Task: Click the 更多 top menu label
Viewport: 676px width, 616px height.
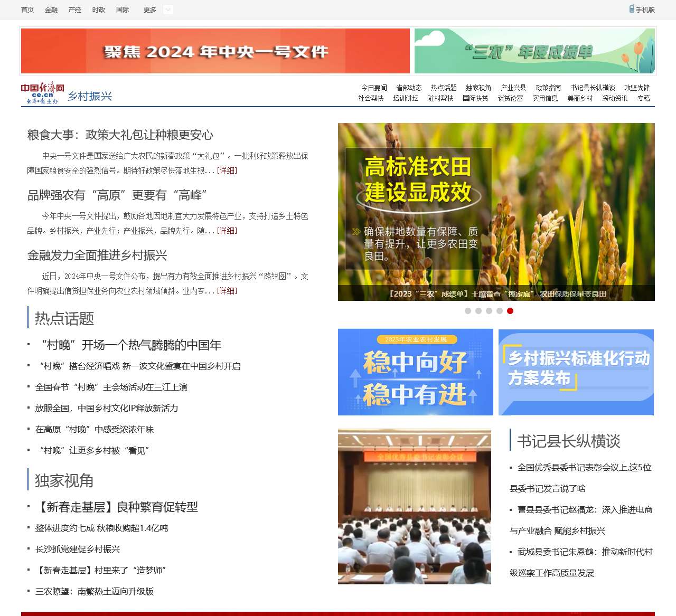Action: pyautogui.click(x=150, y=10)
